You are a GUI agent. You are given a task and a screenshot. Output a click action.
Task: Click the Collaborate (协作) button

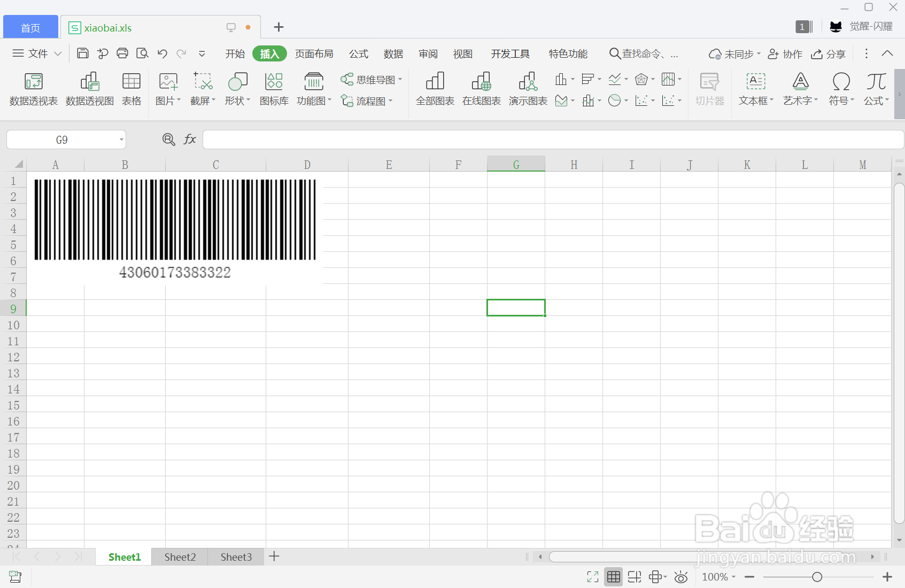point(785,54)
